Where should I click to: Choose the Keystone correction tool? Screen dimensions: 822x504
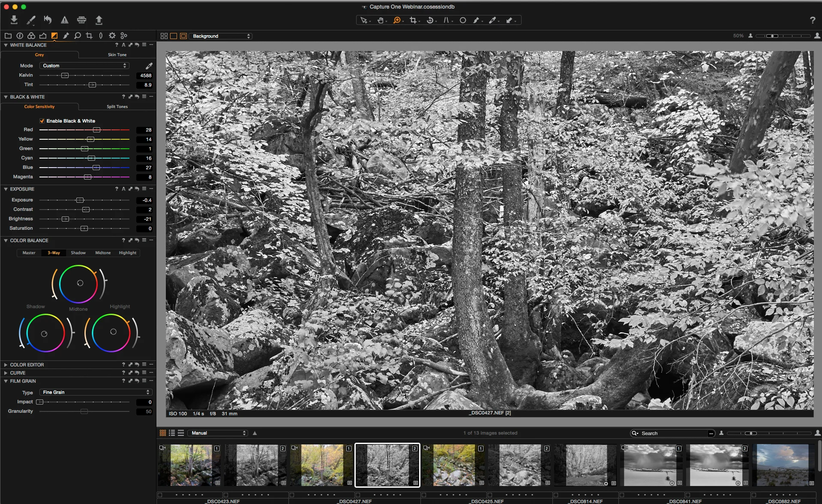pos(446,20)
